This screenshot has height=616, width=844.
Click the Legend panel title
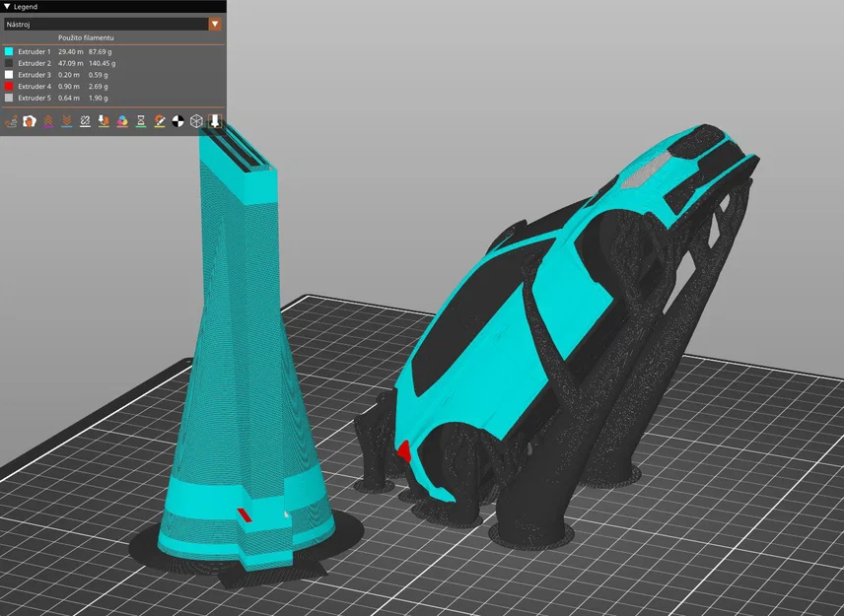pos(26,7)
